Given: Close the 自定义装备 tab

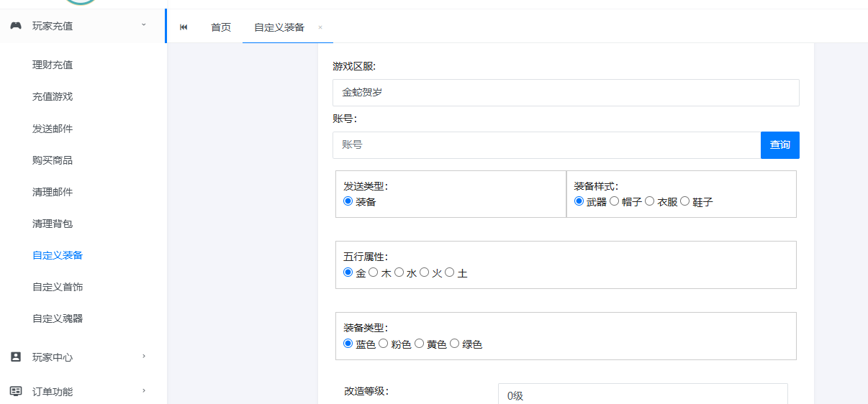Looking at the screenshot, I should point(320,27).
